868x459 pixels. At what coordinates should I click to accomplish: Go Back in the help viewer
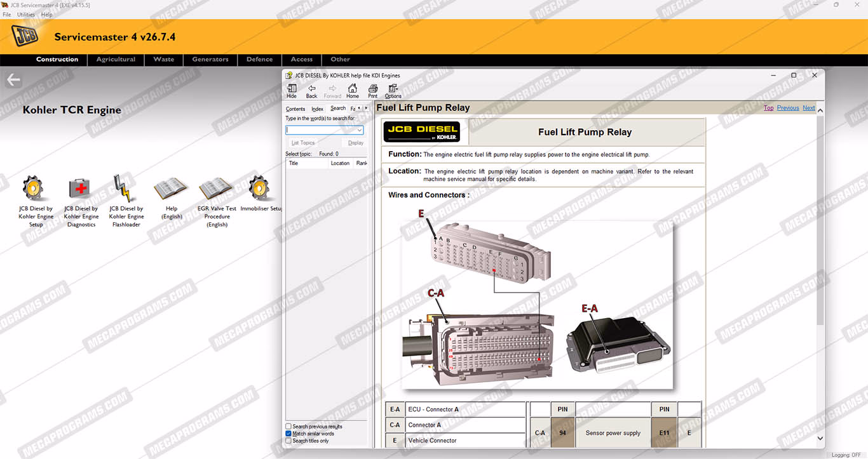pos(311,91)
